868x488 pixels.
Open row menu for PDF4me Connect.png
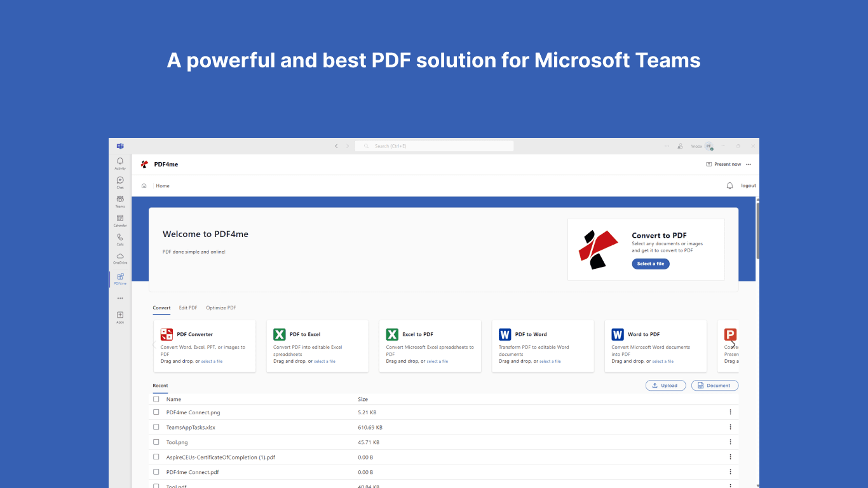(x=730, y=412)
